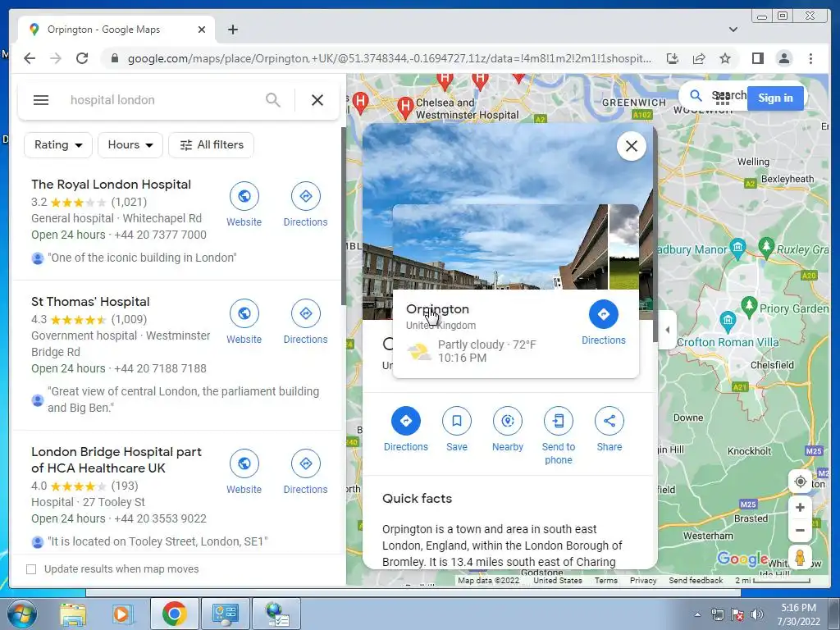Get Directions to St Thomas' Hospital
The width and height of the screenshot is (840, 630).
click(305, 323)
